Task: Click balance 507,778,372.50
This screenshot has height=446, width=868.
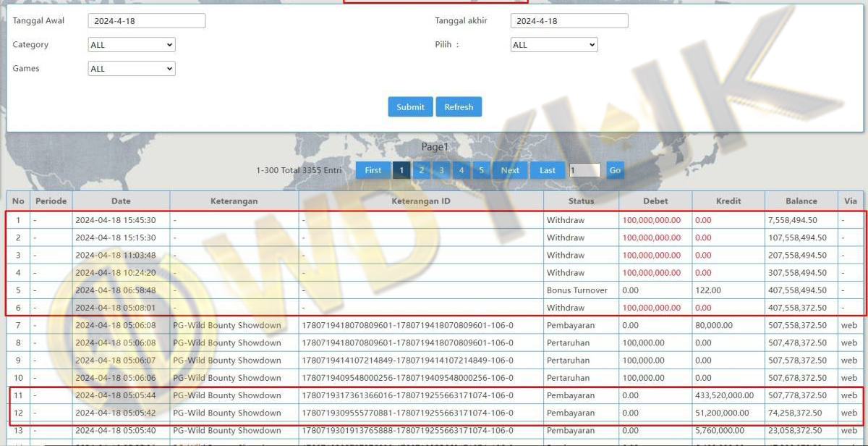Action: [x=797, y=395]
